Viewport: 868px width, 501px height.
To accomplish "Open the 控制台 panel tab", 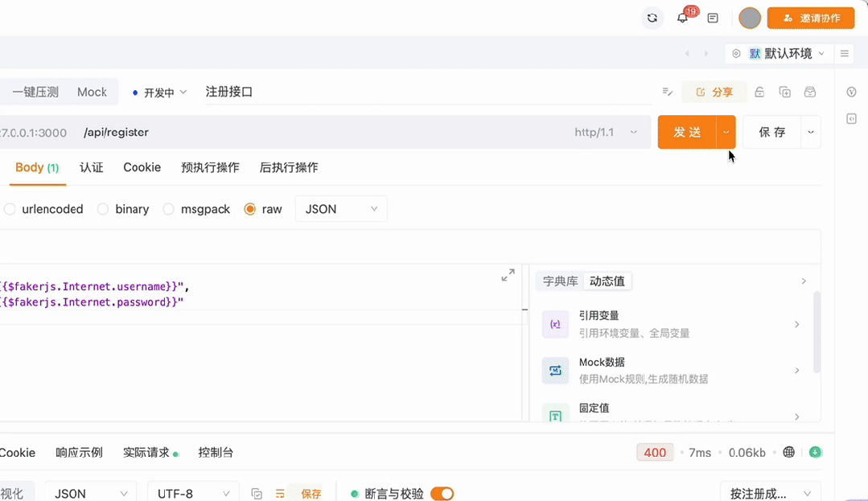I will point(216,452).
